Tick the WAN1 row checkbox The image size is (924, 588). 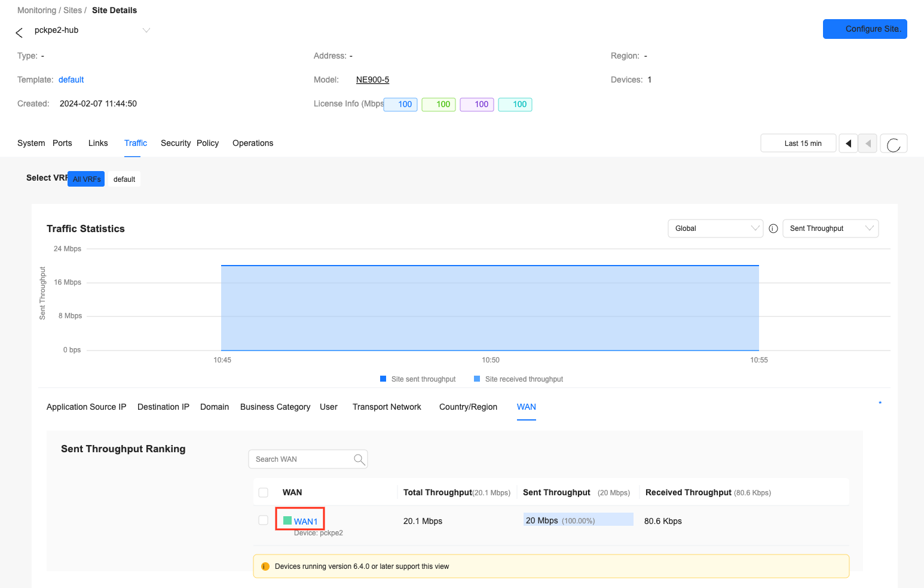coord(264,520)
